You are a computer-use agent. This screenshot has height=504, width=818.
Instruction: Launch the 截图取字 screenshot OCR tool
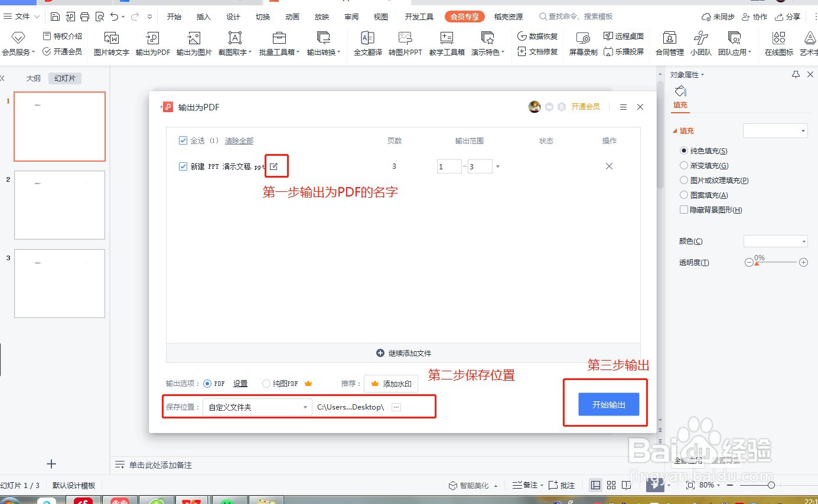(x=233, y=44)
